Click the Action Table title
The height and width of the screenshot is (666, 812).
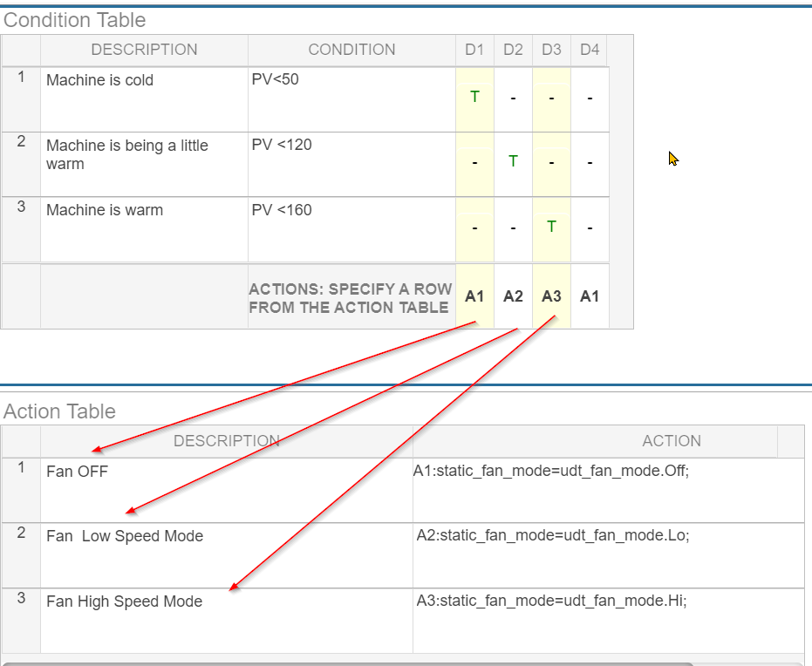[59, 411]
